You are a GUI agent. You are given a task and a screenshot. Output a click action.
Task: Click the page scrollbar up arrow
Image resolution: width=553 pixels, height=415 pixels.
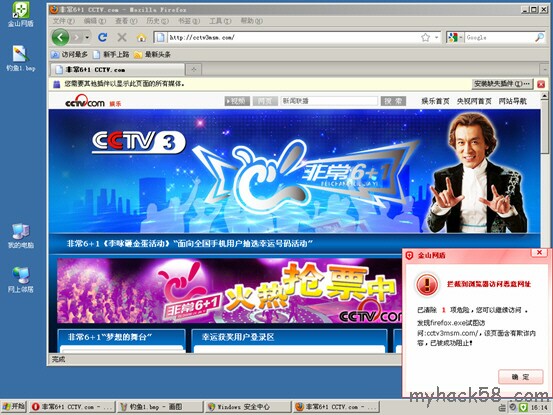click(544, 96)
